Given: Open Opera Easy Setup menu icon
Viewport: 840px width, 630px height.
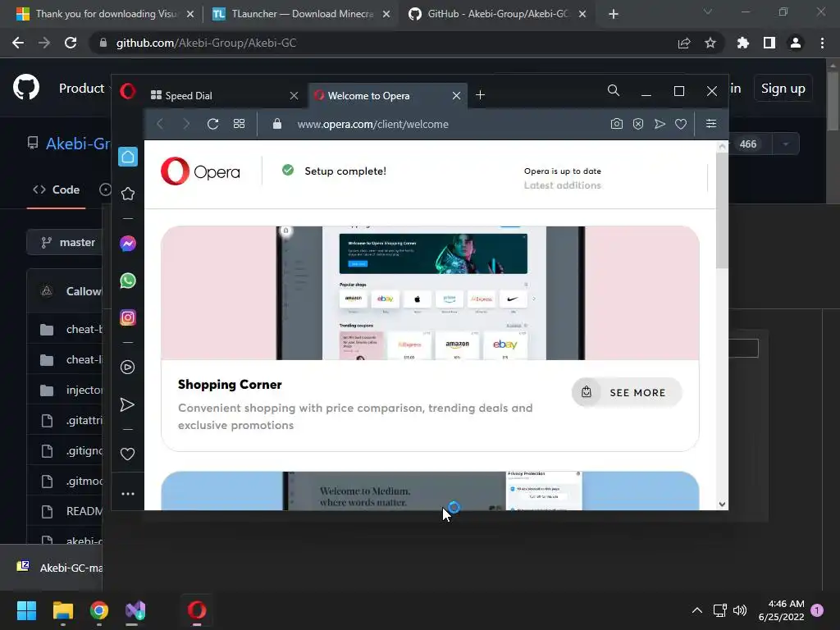Looking at the screenshot, I should [711, 124].
